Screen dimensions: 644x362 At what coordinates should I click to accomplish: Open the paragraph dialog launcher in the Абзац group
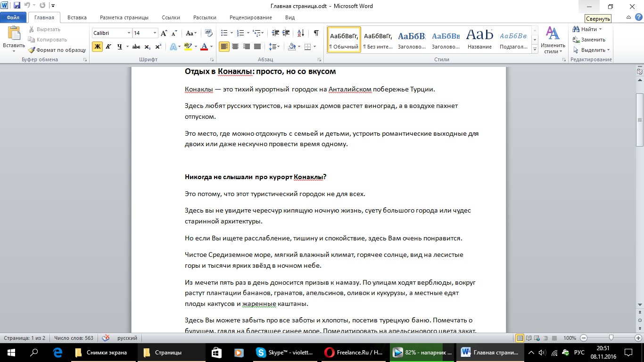pyautogui.click(x=319, y=60)
